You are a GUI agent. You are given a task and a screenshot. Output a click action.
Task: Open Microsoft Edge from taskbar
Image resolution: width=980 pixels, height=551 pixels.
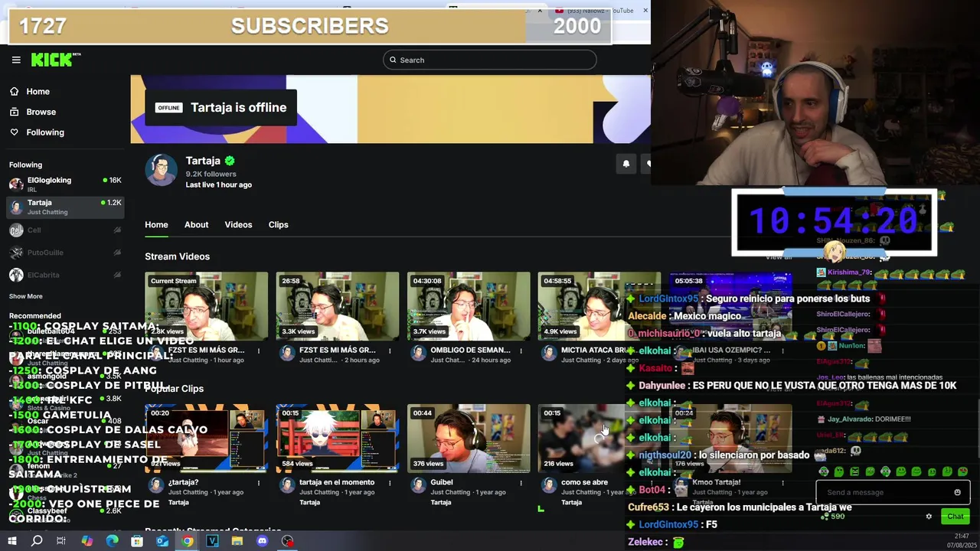pyautogui.click(x=112, y=541)
